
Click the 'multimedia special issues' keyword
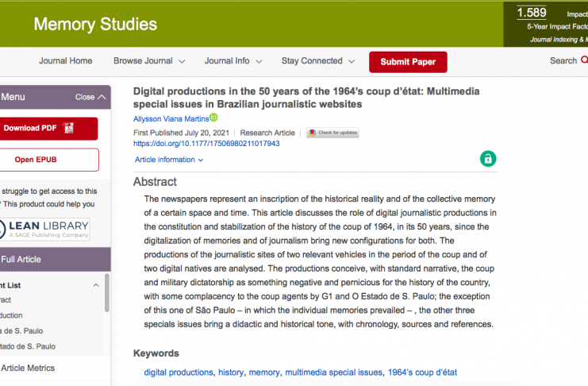pyautogui.click(x=332, y=372)
